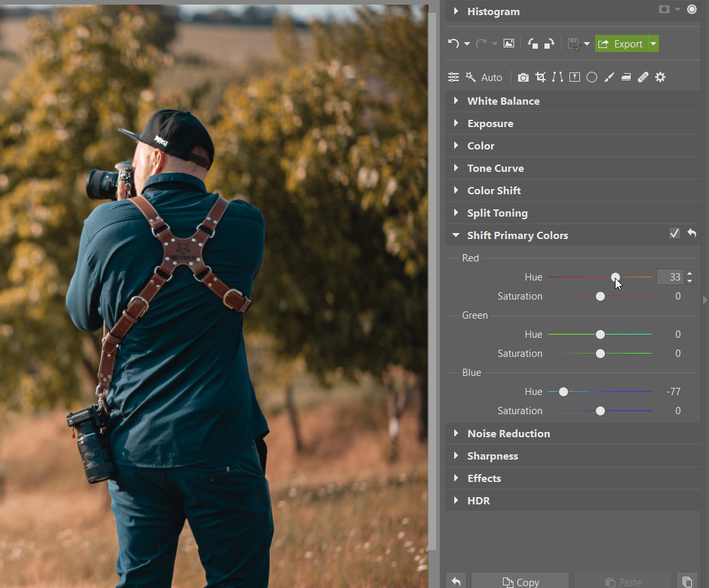Open the histogram mode dropdown arrow
The image size is (709, 588).
(677, 9)
